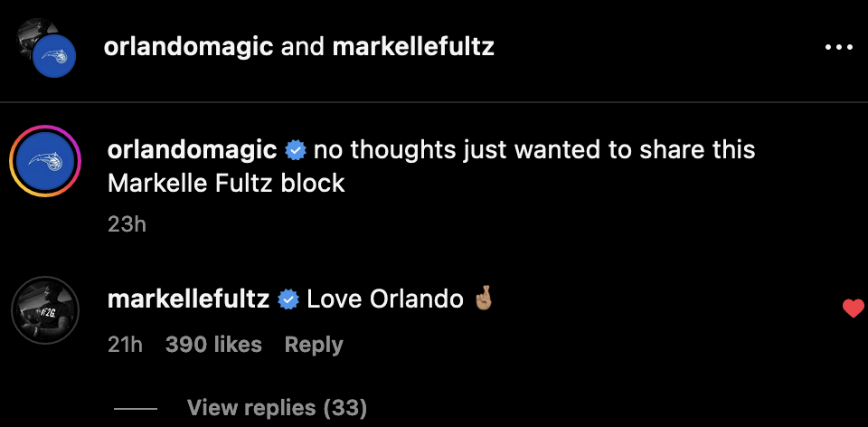Open orlandomagic profile from post header
The height and width of the screenshot is (427, 868).
[188, 47]
